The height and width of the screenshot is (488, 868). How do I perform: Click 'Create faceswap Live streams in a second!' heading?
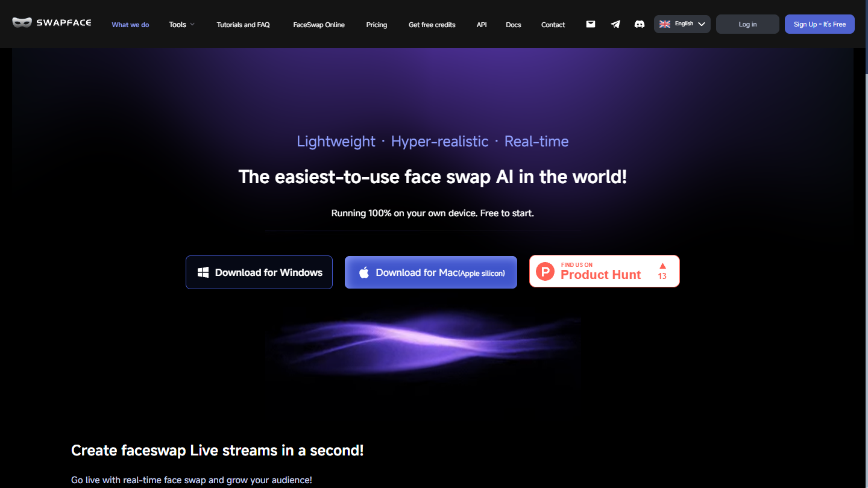click(218, 451)
